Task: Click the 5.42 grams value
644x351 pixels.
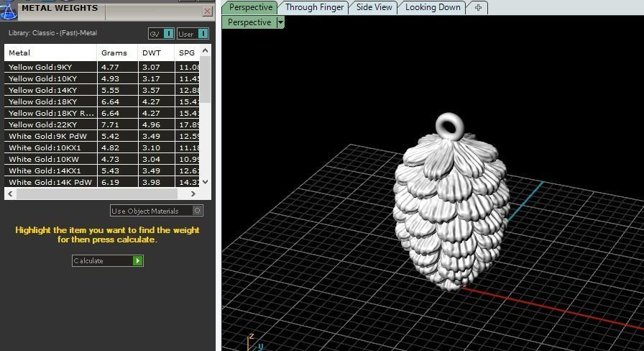Action: point(110,136)
